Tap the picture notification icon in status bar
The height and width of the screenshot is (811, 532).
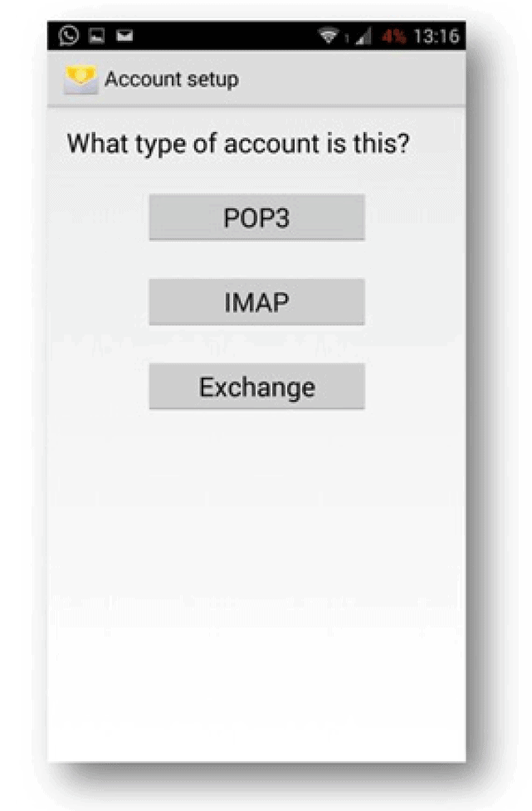click(96, 37)
